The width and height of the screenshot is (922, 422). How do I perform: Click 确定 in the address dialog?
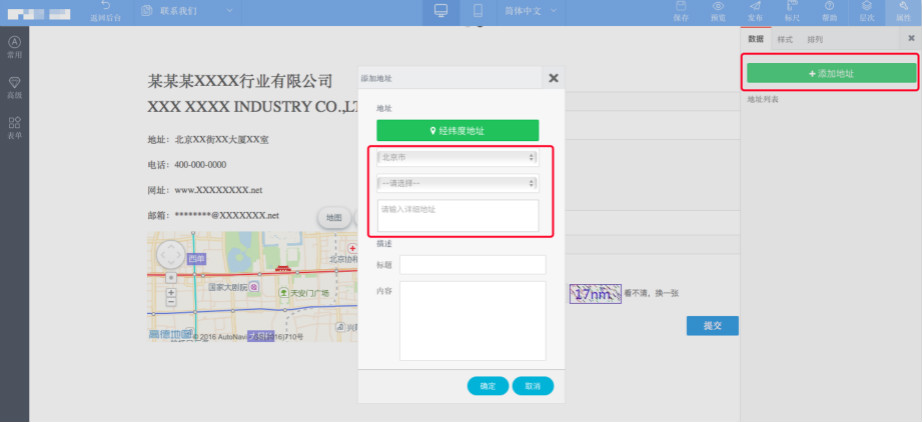click(487, 386)
